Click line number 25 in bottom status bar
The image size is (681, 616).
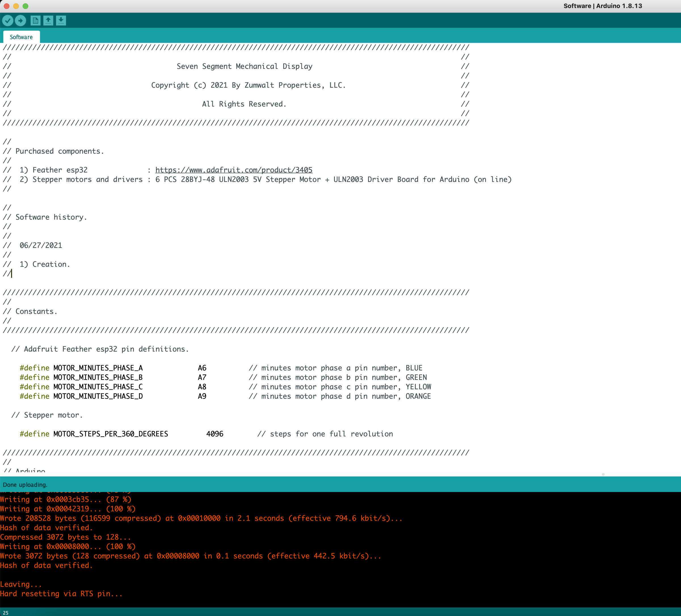coord(6,613)
